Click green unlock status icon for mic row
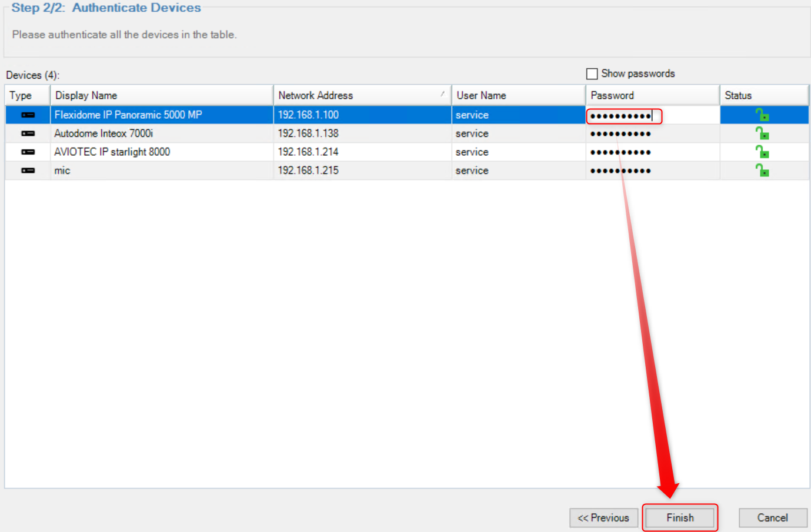Viewport: 811px width, 532px height. pos(762,170)
